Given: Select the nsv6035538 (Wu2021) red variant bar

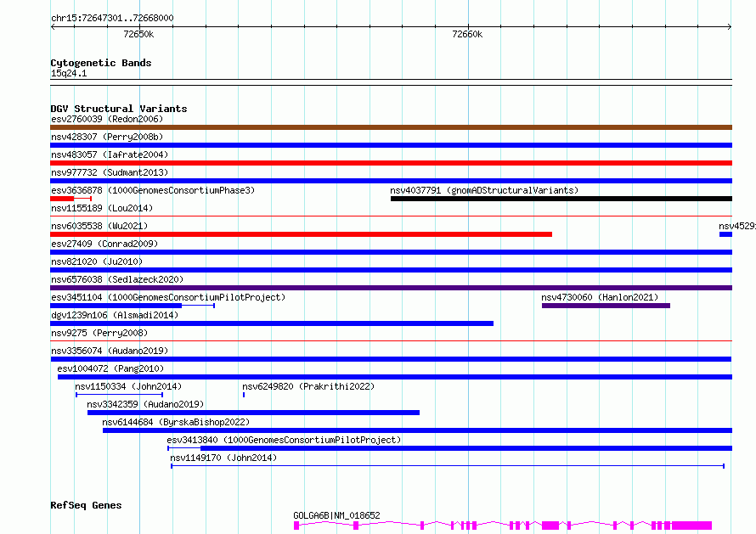Looking at the screenshot, I should coord(301,234).
